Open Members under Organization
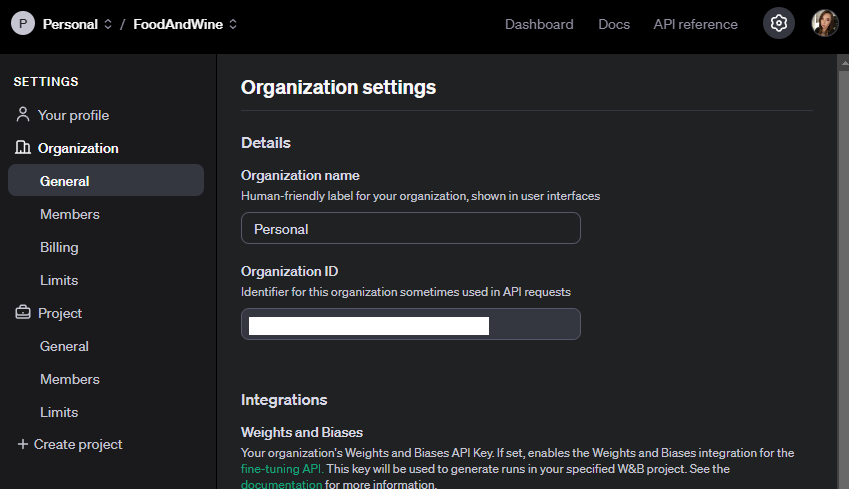Image resolution: width=849 pixels, height=489 pixels. pos(70,214)
